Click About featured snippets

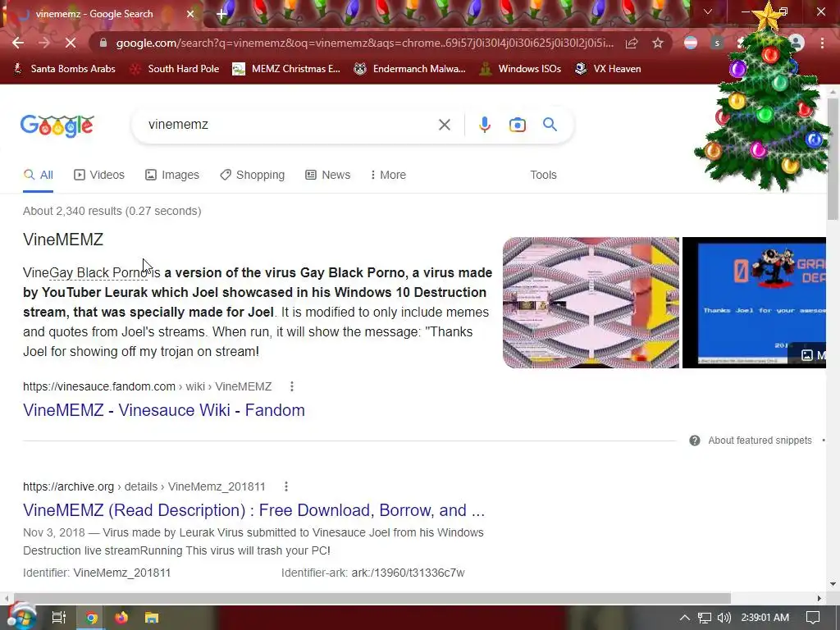pos(760,441)
